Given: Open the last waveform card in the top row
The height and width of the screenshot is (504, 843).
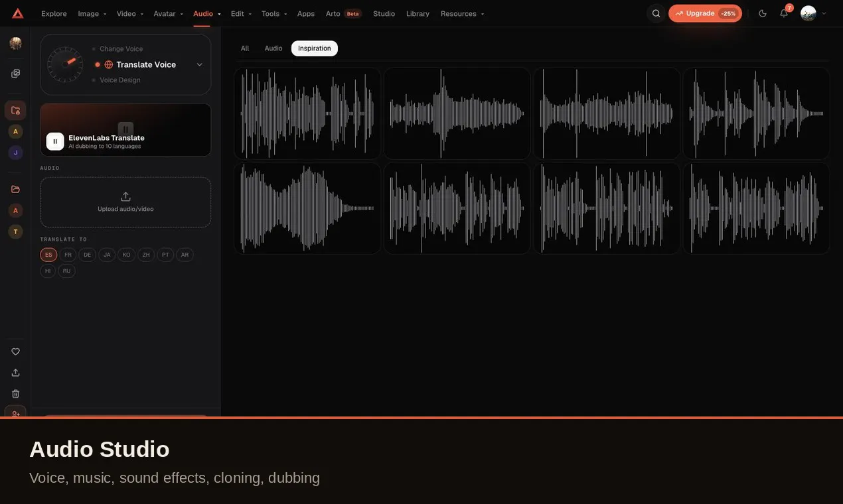Looking at the screenshot, I should [756, 113].
